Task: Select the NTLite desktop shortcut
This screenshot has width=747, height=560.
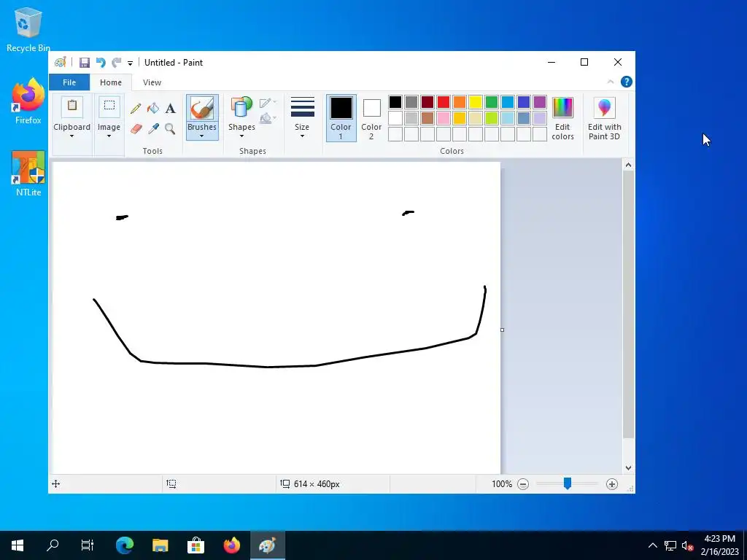Action: click(x=28, y=174)
